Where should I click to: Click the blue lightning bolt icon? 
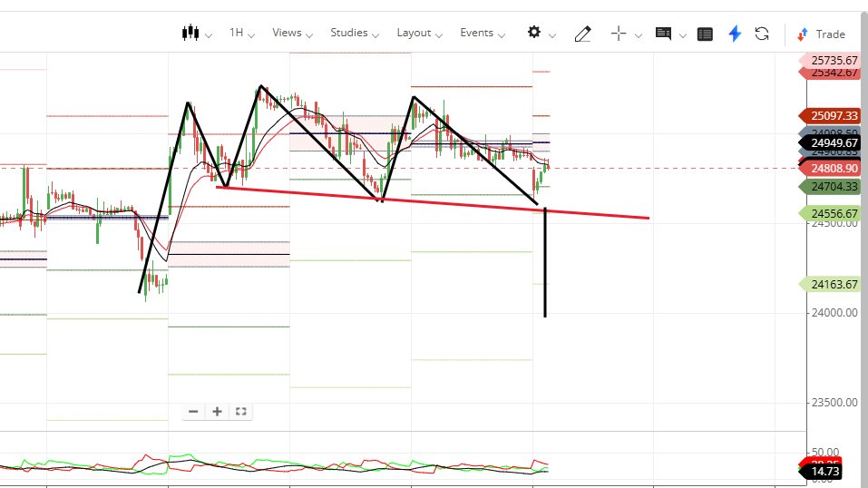[735, 34]
